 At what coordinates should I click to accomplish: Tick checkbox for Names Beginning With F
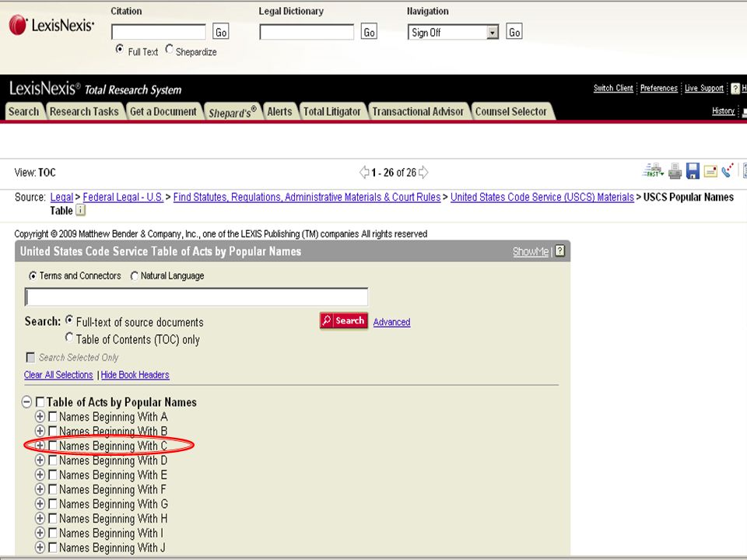(x=53, y=489)
